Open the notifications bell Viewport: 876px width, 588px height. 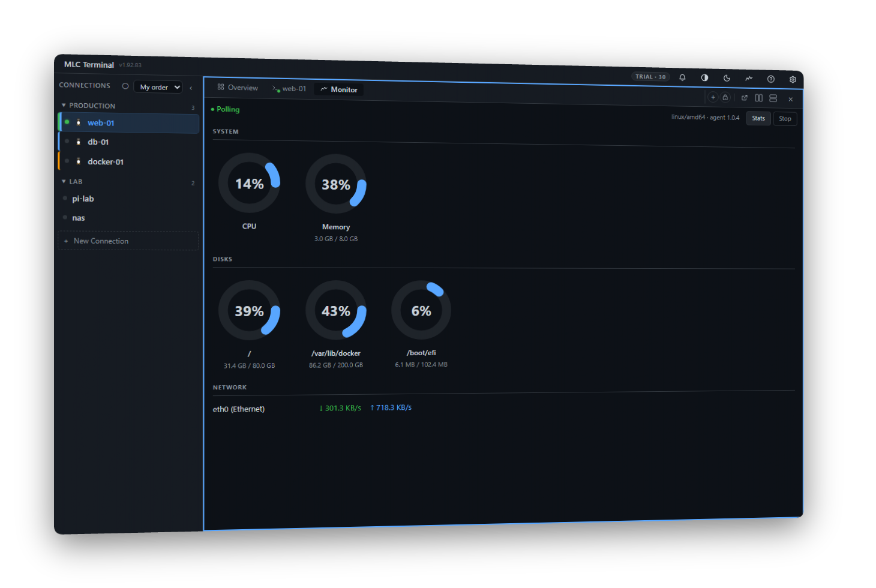tap(682, 77)
